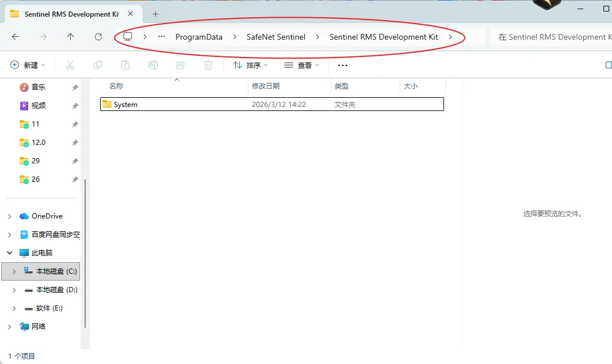Go up one folder level

(70, 37)
